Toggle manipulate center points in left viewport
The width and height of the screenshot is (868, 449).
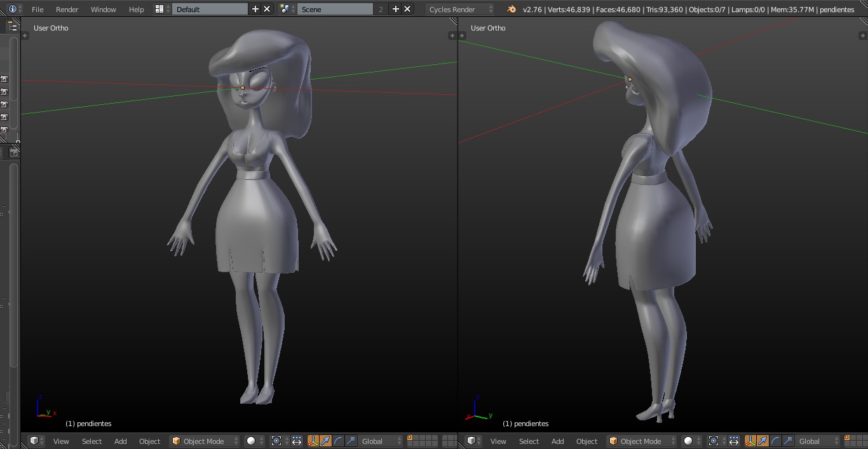point(297,441)
